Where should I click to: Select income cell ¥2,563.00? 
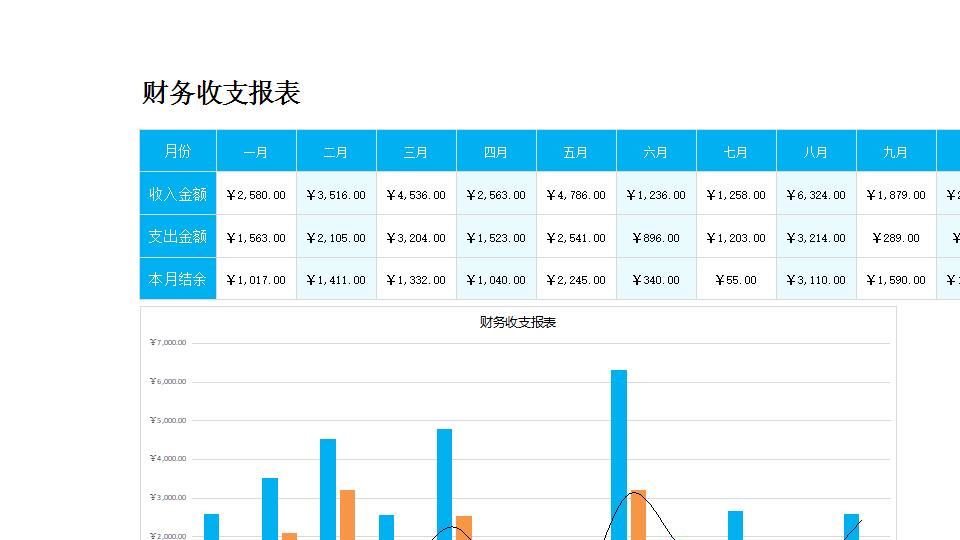point(497,193)
